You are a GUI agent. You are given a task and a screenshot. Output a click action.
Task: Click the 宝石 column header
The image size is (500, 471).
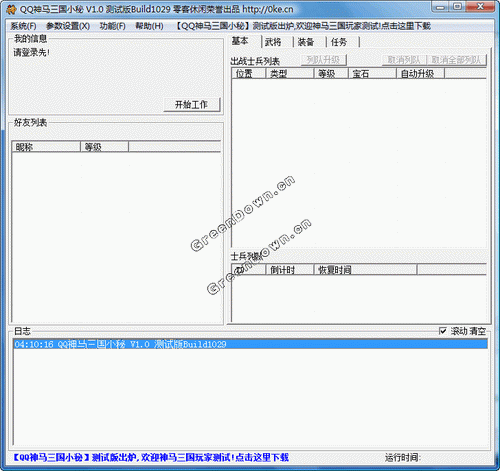[x=372, y=73]
